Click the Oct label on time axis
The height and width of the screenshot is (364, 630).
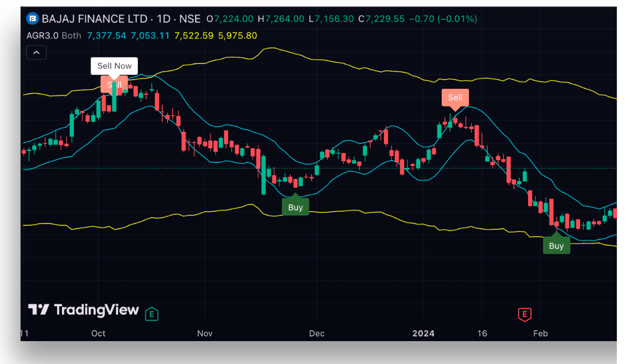click(98, 333)
